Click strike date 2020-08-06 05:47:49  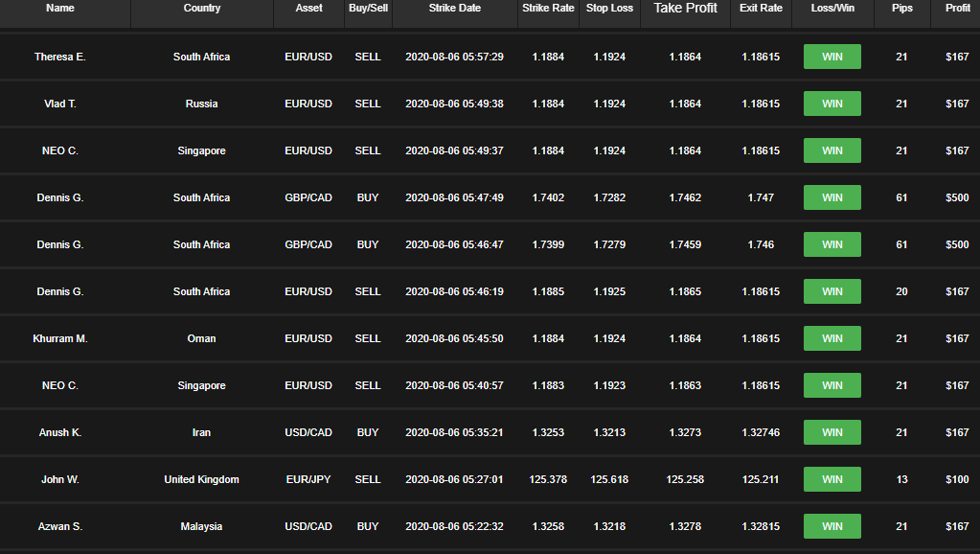[x=454, y=197]
